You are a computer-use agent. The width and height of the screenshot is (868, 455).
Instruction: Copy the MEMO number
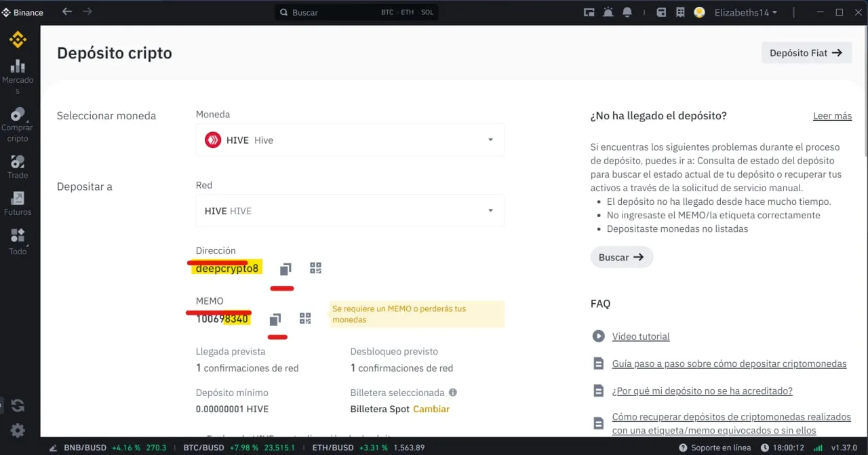coord(275,319)
